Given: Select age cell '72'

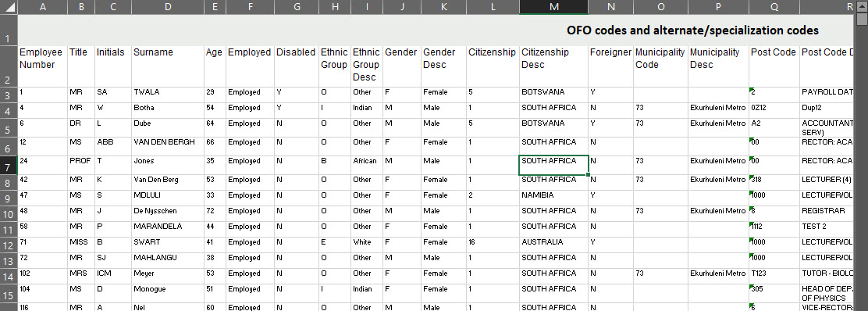Looking at the screenshot, I should [215, 213].
